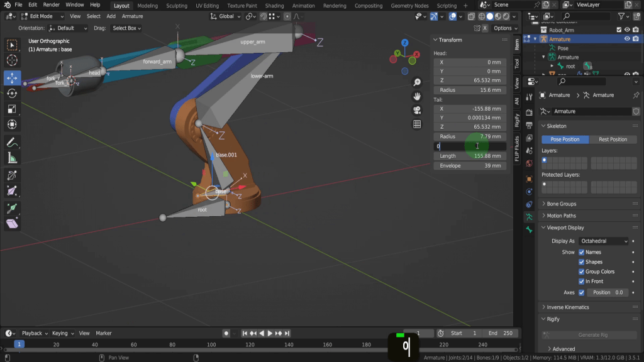Expand the Inverse Kinematics panel

pyautogui.click(x=567, y=307)
